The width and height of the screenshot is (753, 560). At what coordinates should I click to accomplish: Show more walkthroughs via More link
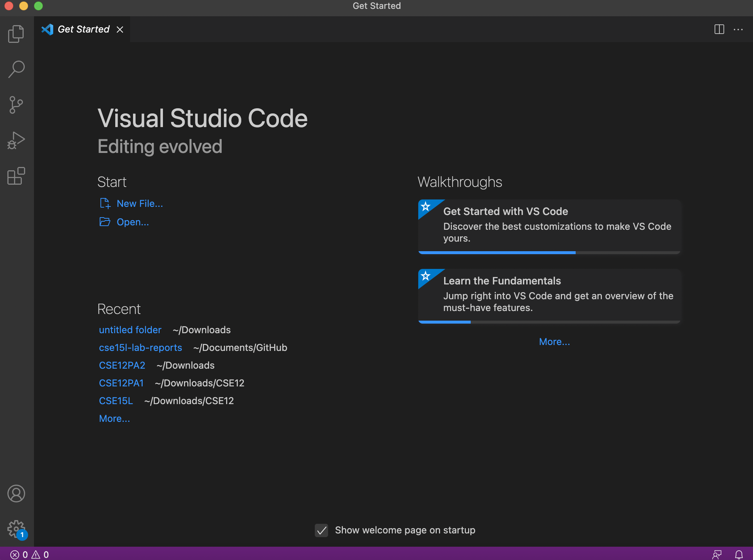pos(554,342)
